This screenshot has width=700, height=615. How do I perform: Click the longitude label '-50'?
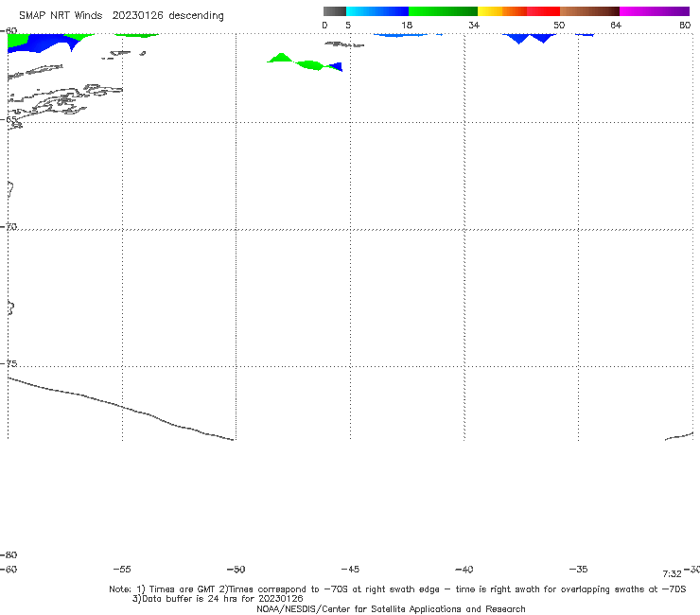click(x=236, y=569)
